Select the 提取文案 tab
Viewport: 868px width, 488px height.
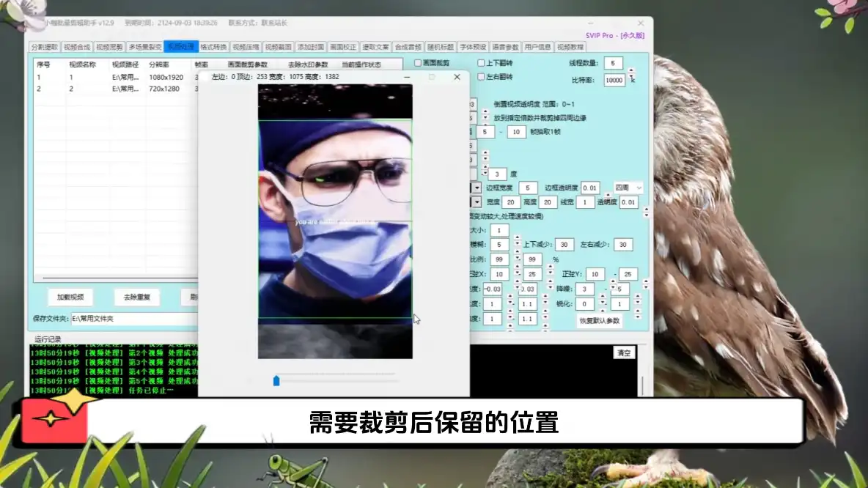[x=376, y=47]
